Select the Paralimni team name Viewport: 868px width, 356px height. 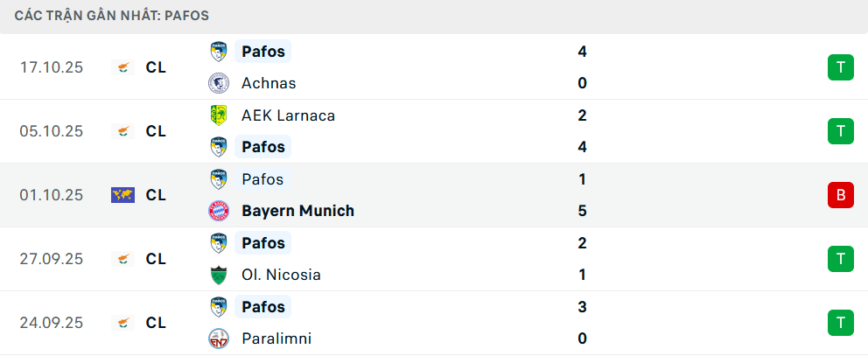point(276,339)
